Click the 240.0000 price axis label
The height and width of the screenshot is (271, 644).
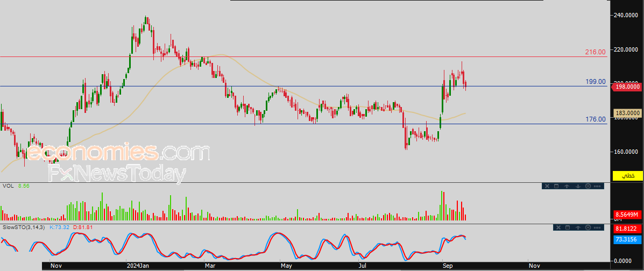(627, 15)
